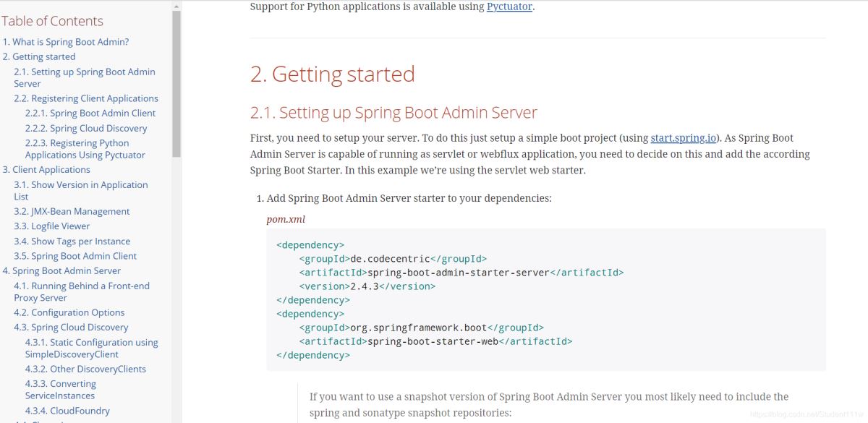Open 'What is Spring Boot Admin?' contents link
Viewport: 868px width, 423px height.
70,42
